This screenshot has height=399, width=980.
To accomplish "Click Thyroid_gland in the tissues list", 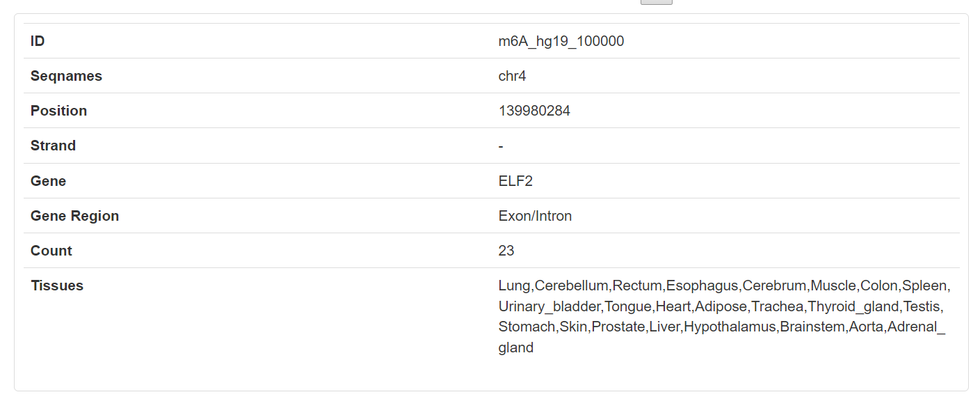I will (853, 306).
